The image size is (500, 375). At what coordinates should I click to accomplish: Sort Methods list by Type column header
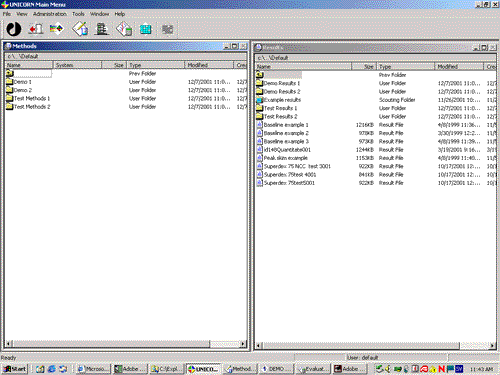(x=156, y=65)
